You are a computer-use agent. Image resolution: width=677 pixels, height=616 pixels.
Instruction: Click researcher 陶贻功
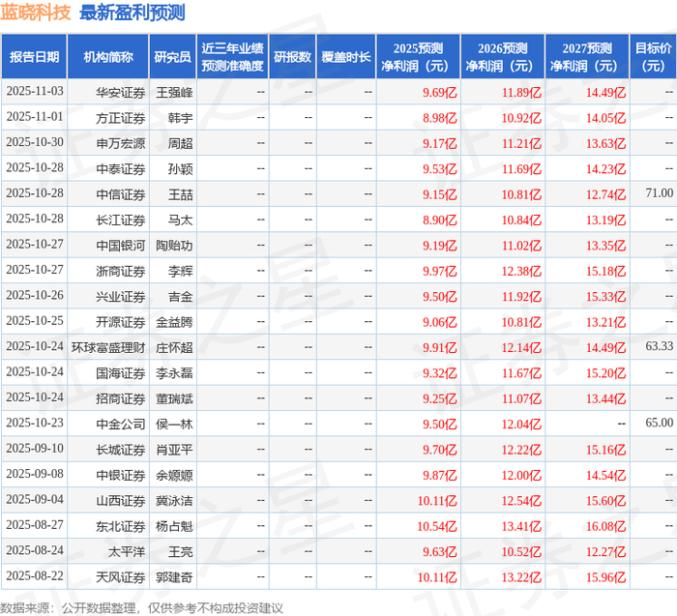click(x=174, y=246)
